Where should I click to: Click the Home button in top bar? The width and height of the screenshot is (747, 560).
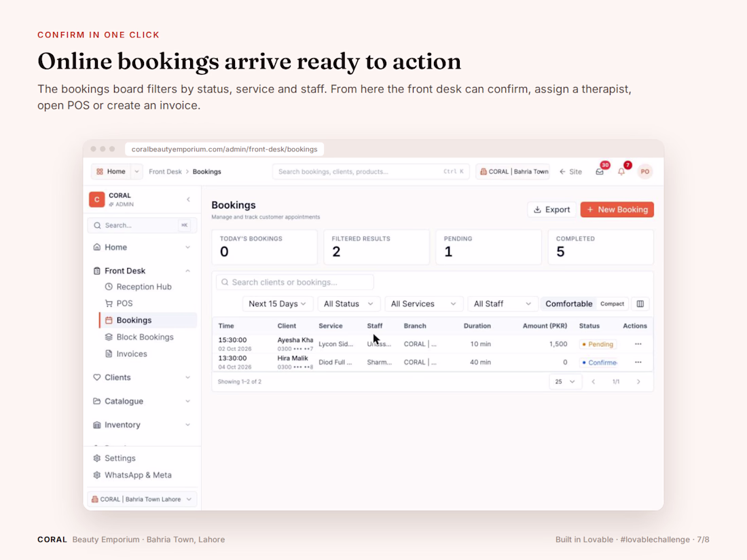(x=111, y=172)
